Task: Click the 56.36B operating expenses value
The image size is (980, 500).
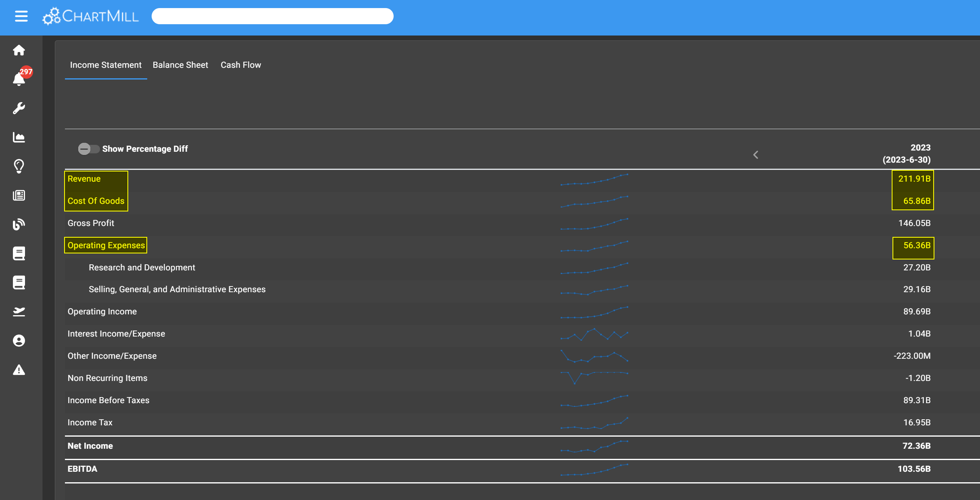Action: pyautogui.click(x=917, y=245)
